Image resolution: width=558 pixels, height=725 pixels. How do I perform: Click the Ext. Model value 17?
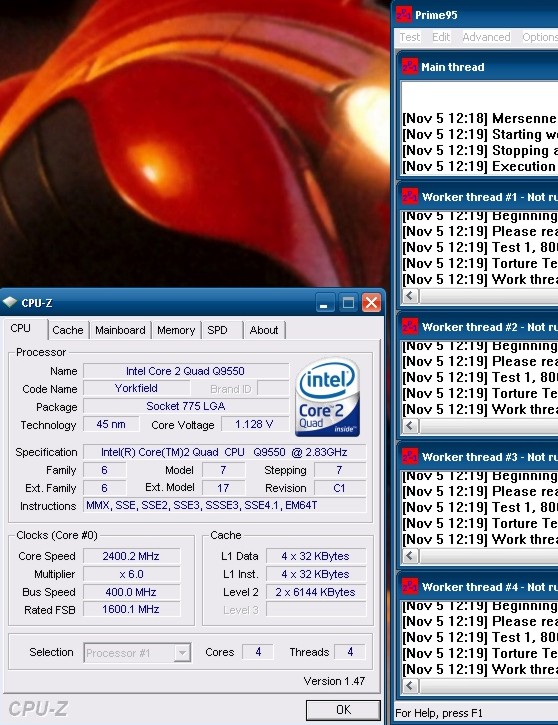pyautogui.click(x=223, y=488)
